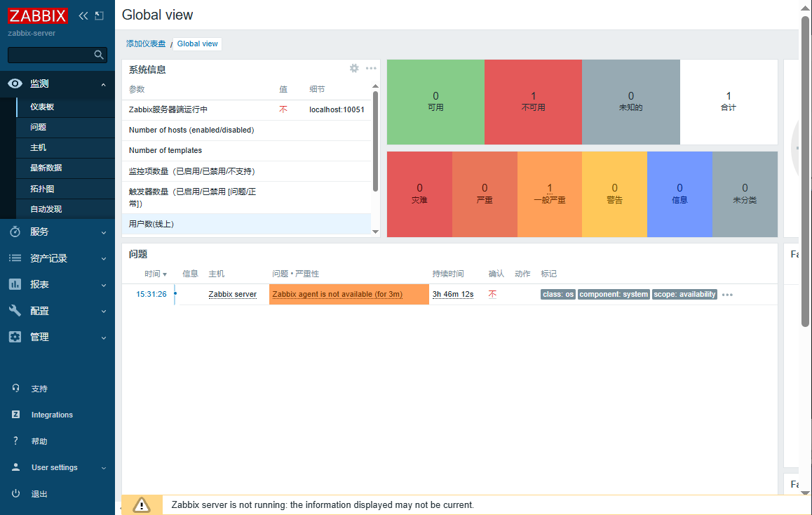Select the 用户数(线上) row
The image size is (812, 515).
pos(247,224)
